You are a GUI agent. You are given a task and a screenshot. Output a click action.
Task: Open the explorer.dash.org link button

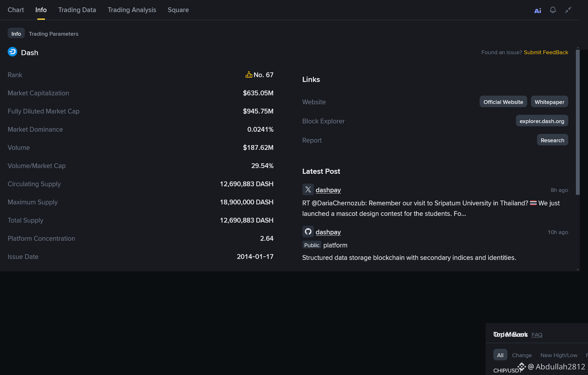542,121
